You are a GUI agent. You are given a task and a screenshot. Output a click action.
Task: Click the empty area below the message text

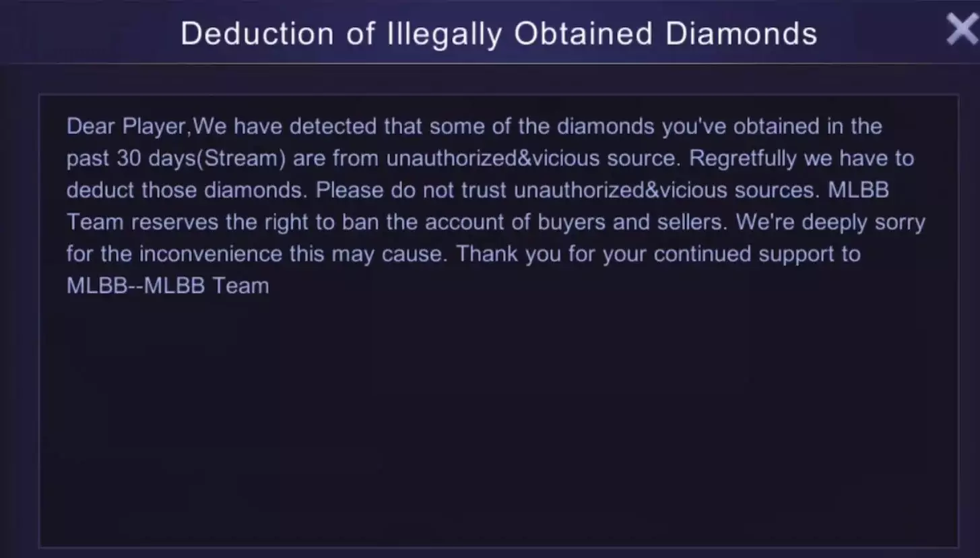(498, 418)
